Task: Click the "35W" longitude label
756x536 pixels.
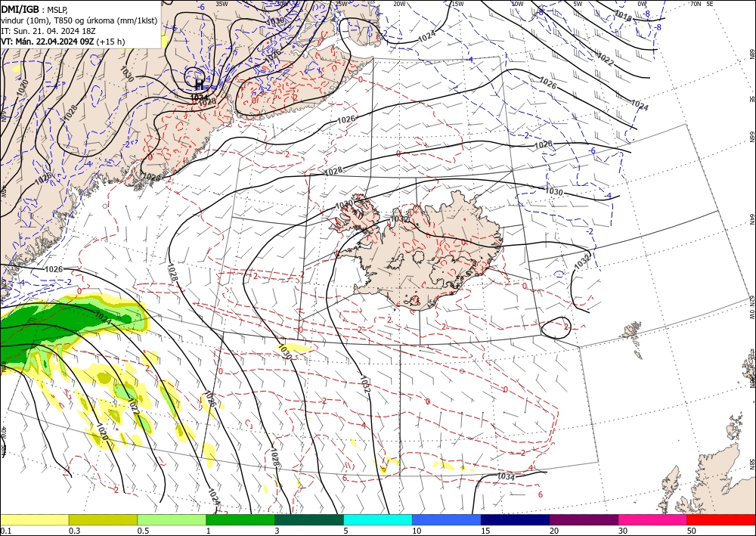Action: click(222, 4)
